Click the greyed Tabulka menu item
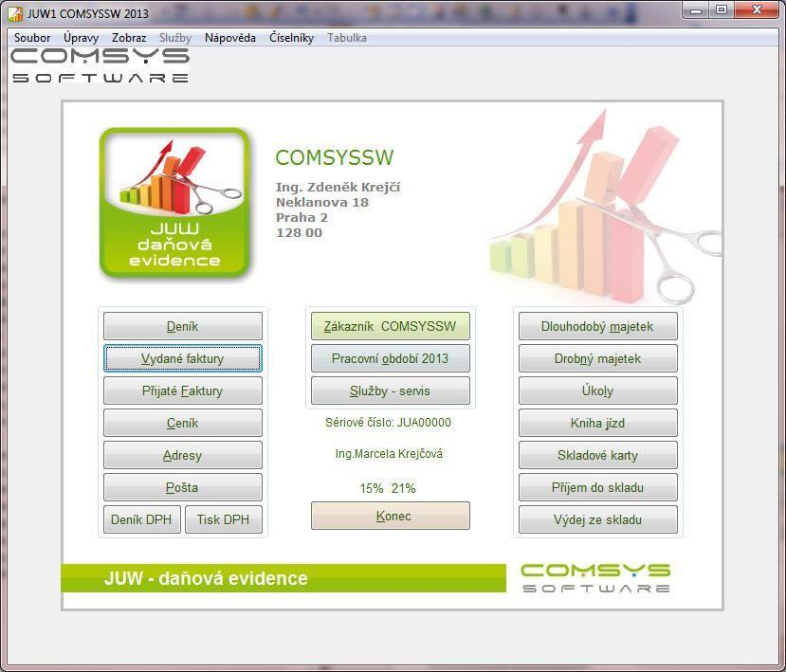Screen dimensions: 786x672 347,38
